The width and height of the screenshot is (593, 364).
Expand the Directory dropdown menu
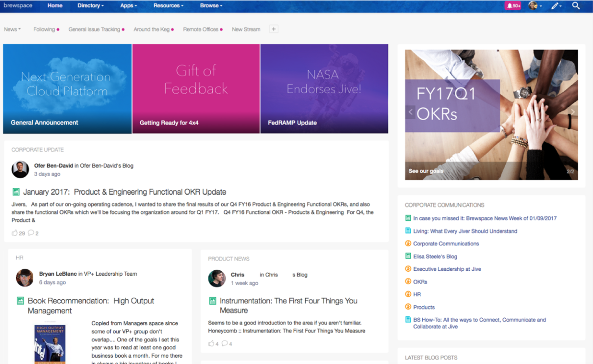pos(90,6)
